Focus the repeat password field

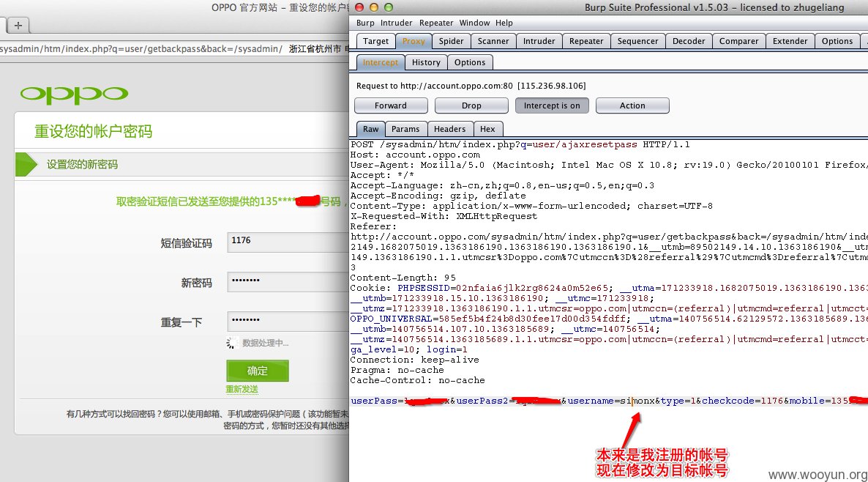click(x=288, y=322)
